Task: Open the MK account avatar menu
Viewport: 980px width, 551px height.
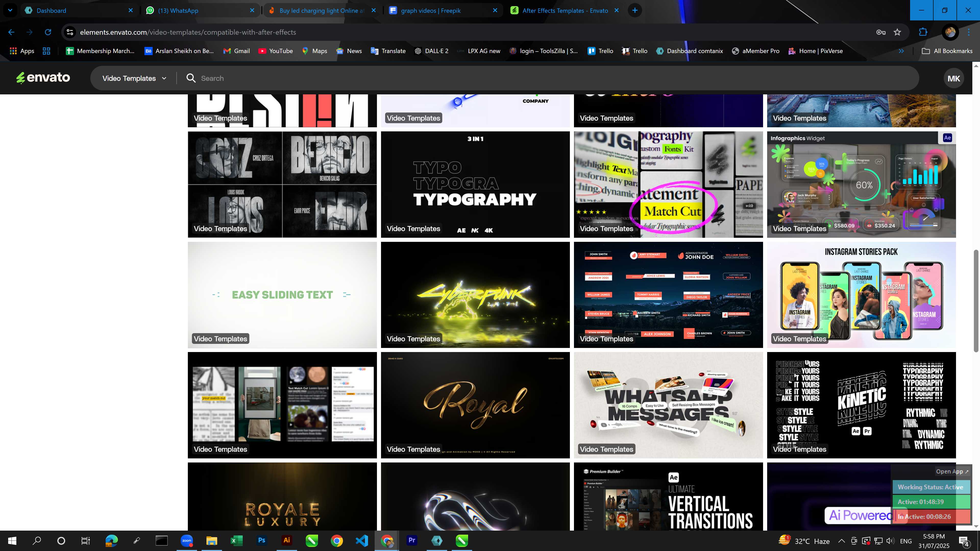Action: point(953,78)
